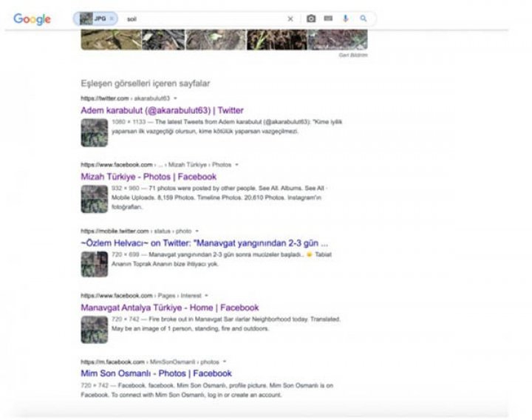This screenshot has height=420, width=532.
Task: Open Manavgat Antalya Türkiye - Home result
Action: click(170, 308)
